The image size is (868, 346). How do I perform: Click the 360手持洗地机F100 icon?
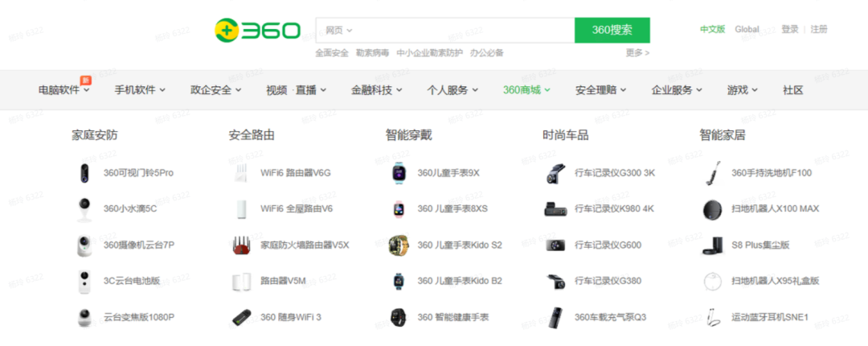click(x=712, y=173)
